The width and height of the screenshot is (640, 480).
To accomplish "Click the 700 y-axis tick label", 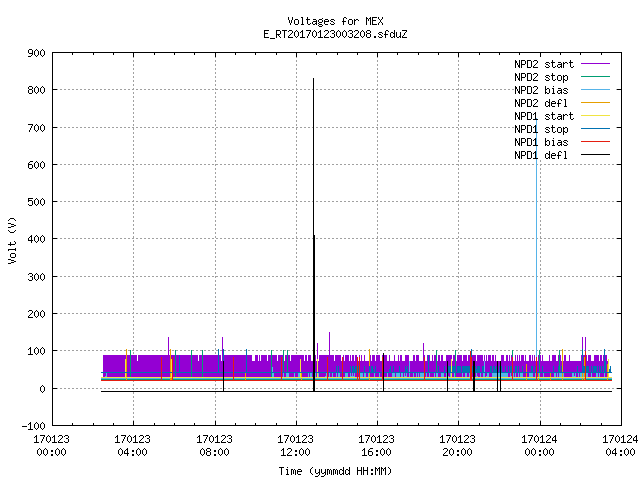I will [36, 128].
